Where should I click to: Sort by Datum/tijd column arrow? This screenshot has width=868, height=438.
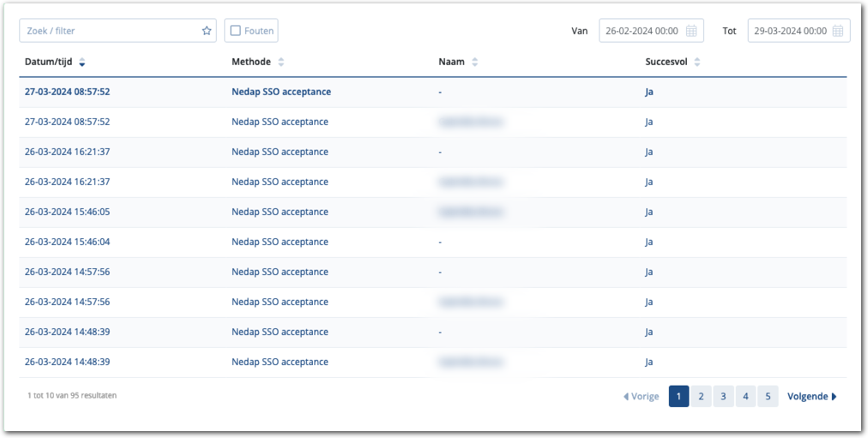pyautogui.click(x=82, y=63)
